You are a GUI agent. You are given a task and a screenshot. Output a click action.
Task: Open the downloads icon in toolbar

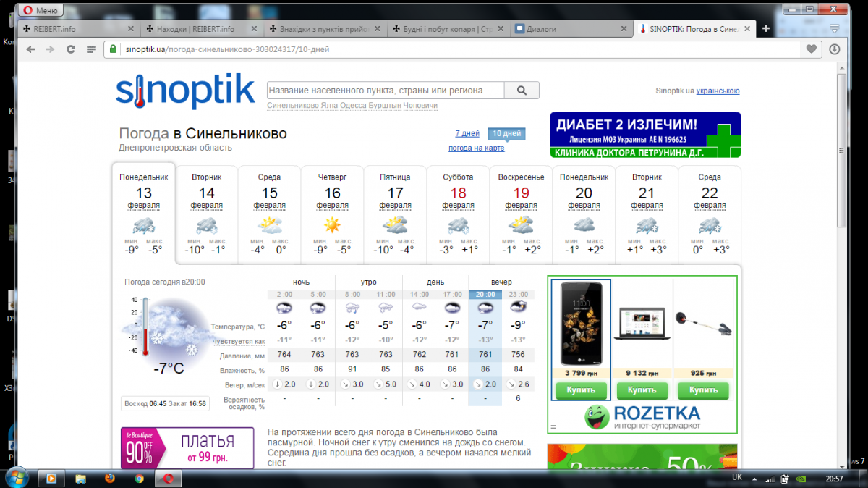tap(834, 49)
